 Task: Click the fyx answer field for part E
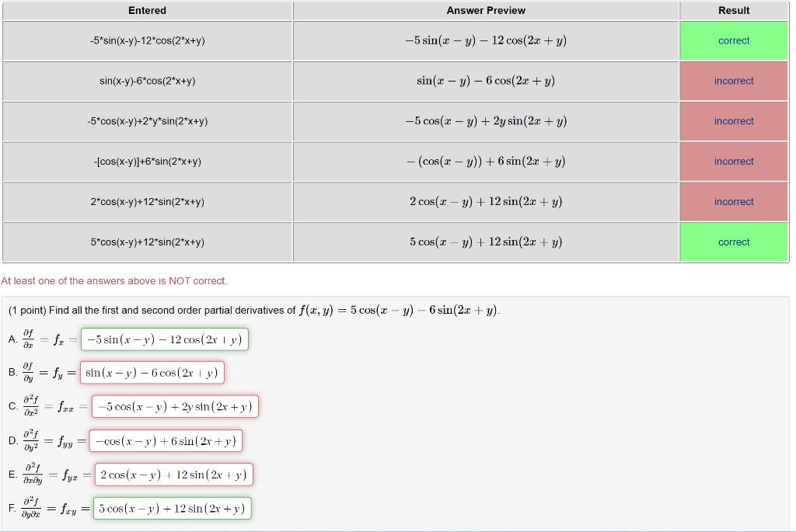pos(173,475)
